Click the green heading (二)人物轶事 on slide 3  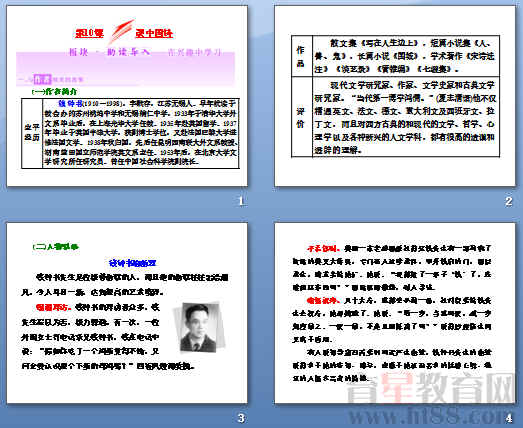click(x=56, y=247)
